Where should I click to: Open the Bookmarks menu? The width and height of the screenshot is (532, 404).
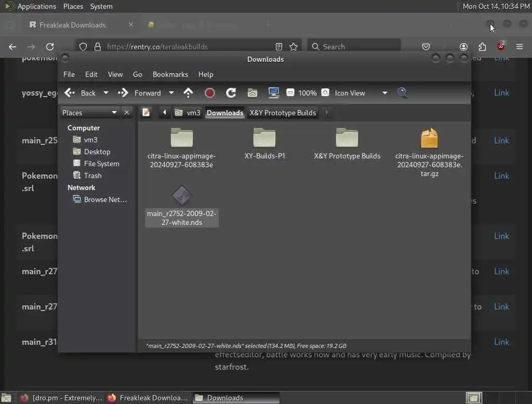(170, 74)
